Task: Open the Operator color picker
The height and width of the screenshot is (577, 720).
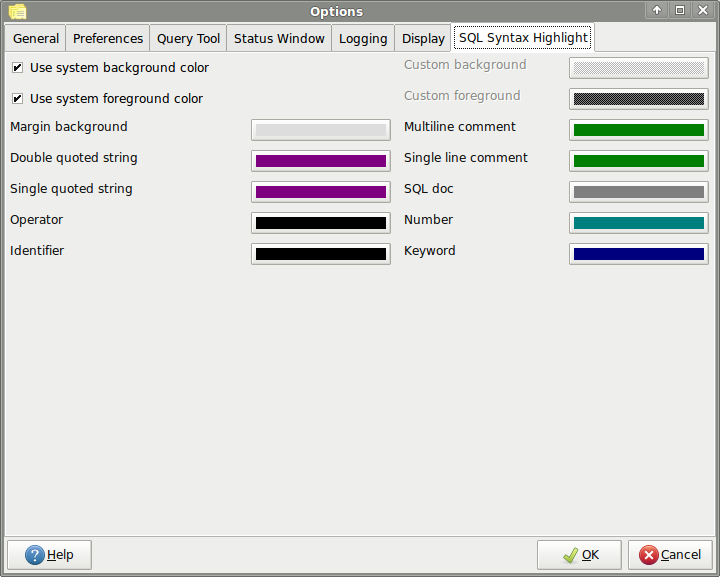Action: point(320,223)
